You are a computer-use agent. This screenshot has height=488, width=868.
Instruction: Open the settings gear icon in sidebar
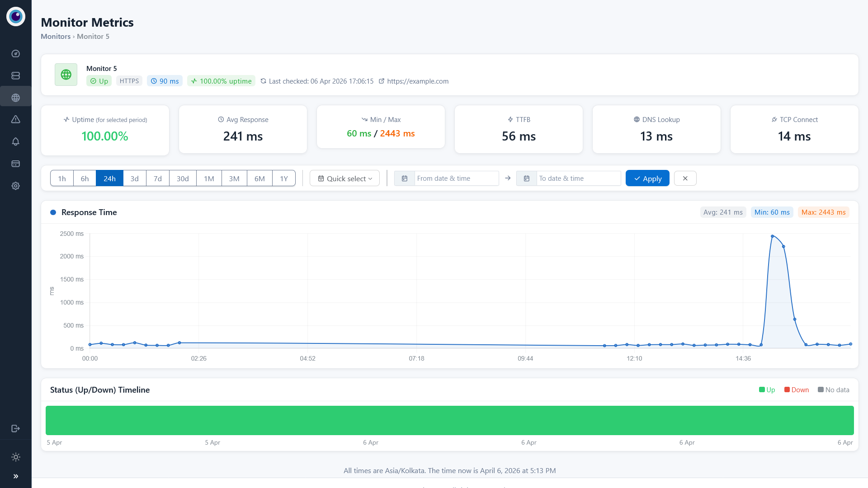[x=15, y=186]
